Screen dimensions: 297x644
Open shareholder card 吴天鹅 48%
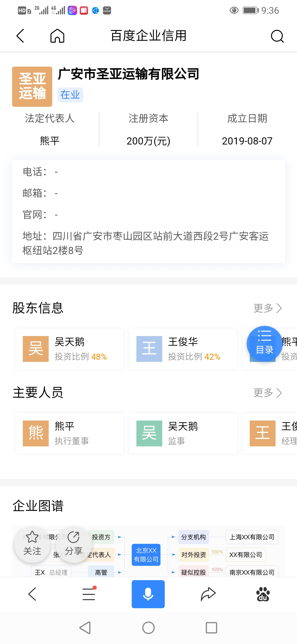point(70,349)
